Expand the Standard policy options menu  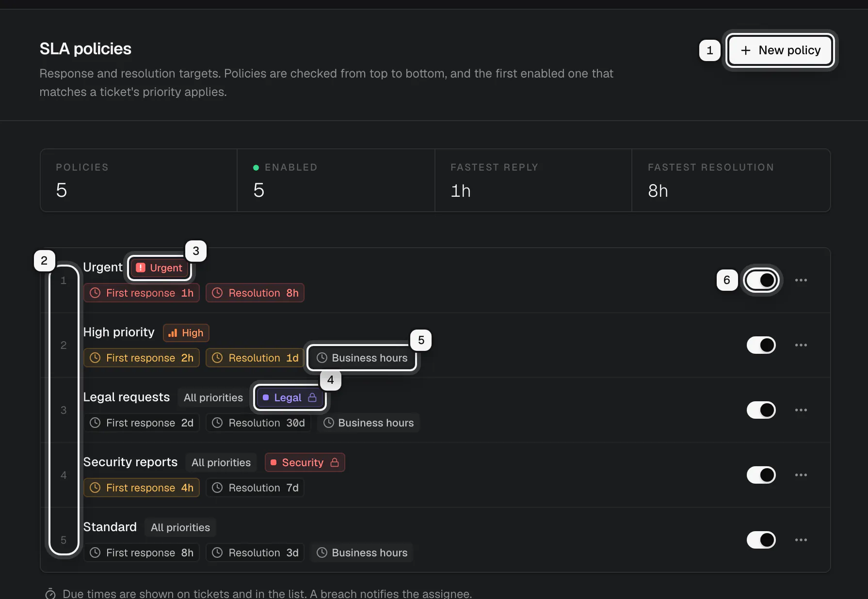(x=801, y=540)
